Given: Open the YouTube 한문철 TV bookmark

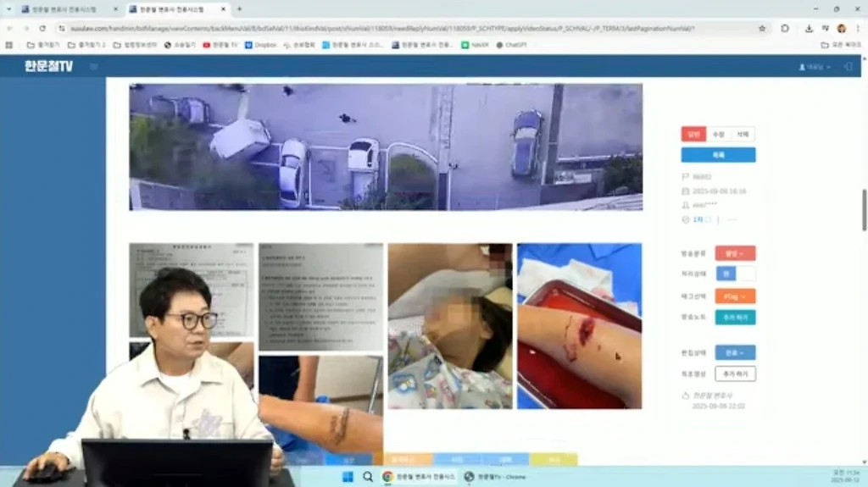Looking at the screenshot, I should tap(220, 45).
